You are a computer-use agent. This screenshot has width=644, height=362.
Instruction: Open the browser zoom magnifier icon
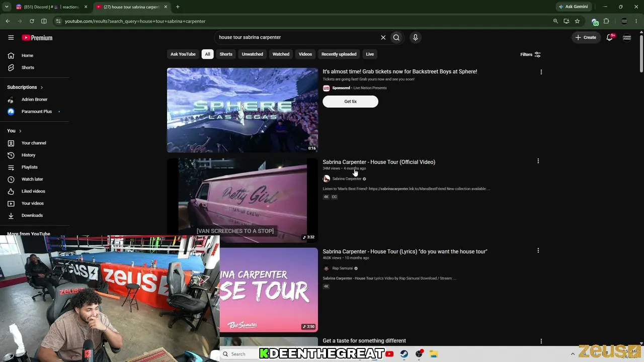(x=555, y=21)
